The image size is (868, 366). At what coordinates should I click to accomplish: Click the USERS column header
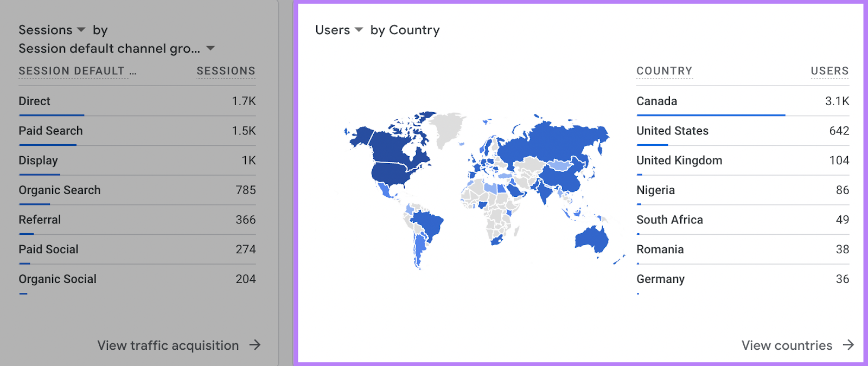[829, 71]
